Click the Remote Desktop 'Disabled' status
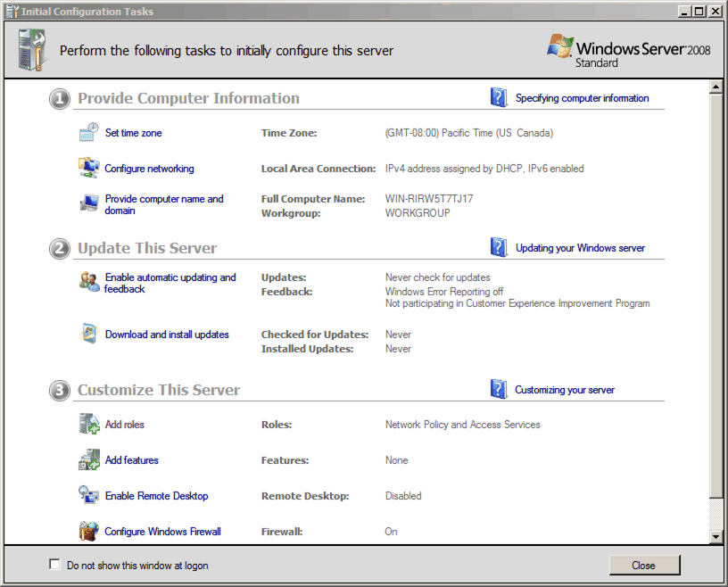The width and height of the screenshot is (728, 587). (x=403, y=496)
